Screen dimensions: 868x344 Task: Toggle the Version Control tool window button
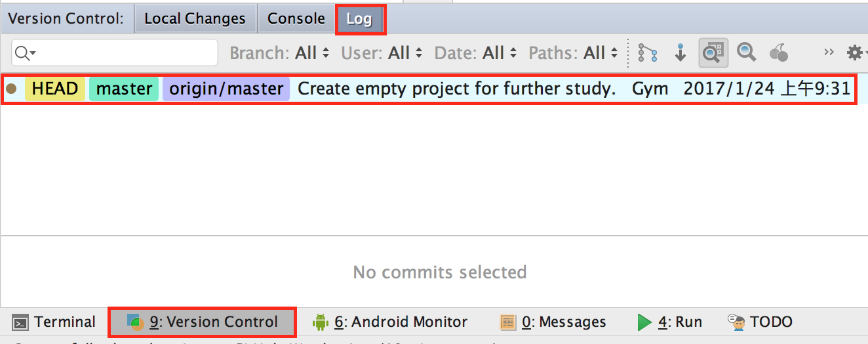[203, 322]
